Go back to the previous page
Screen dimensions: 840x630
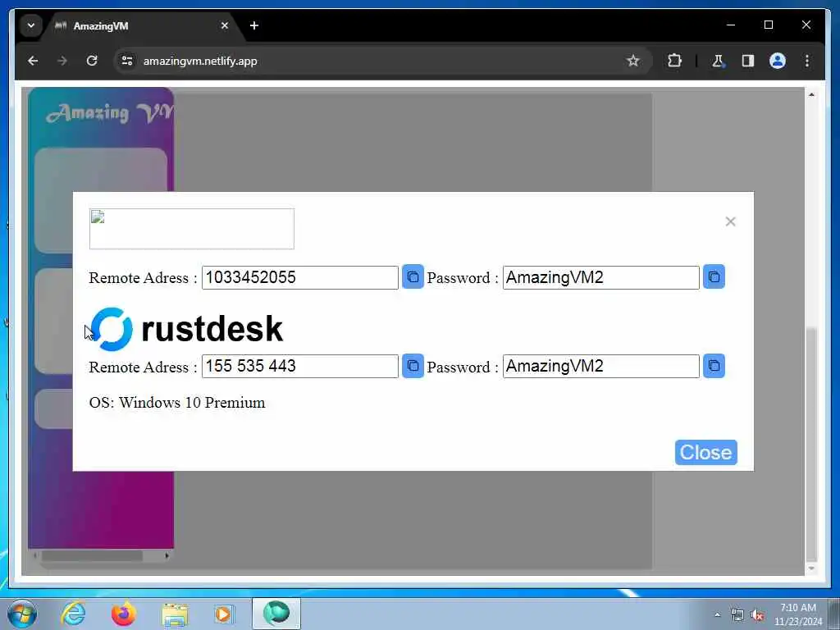[x=33, y=61]
